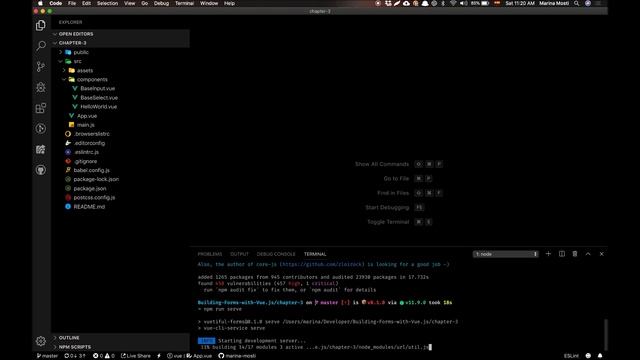640x360 pixels.
Task: Open the Explorer view in activity bar
Action: (x=41, y=25)
